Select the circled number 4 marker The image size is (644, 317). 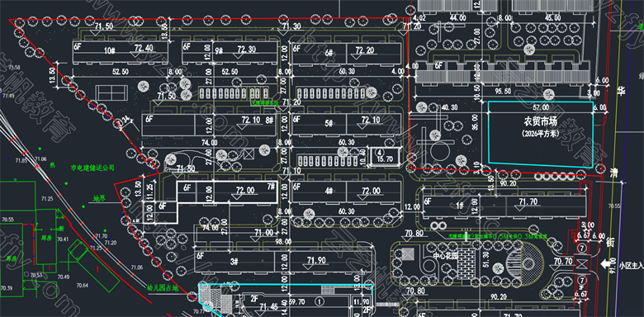[379, 153]
